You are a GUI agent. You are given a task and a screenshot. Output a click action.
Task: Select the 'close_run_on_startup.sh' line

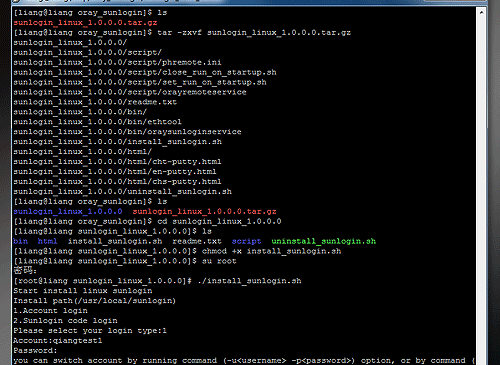[145, 72]
